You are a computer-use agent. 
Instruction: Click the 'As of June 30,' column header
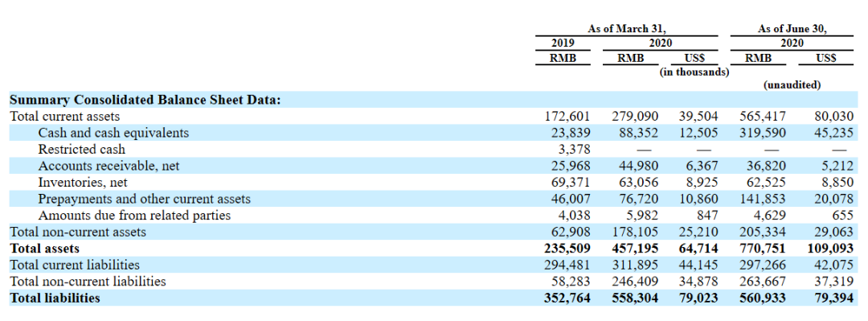(x=792, y=30)
